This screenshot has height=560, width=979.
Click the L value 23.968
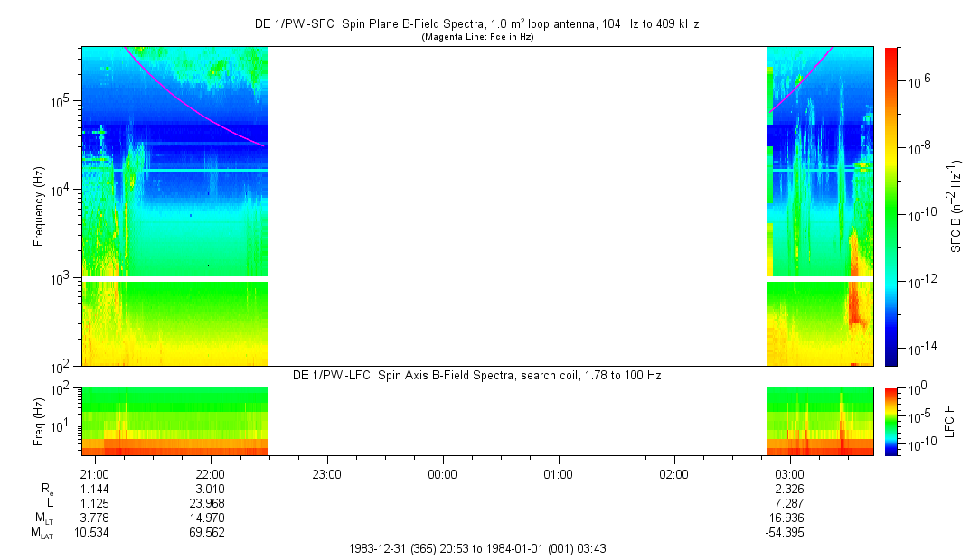[210, 503]
